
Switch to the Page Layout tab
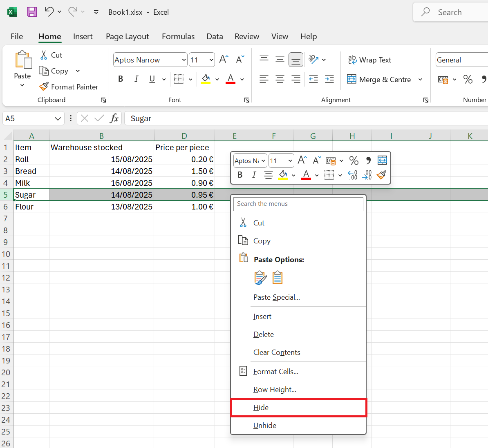pyautogui.click(x=127, y=36)
